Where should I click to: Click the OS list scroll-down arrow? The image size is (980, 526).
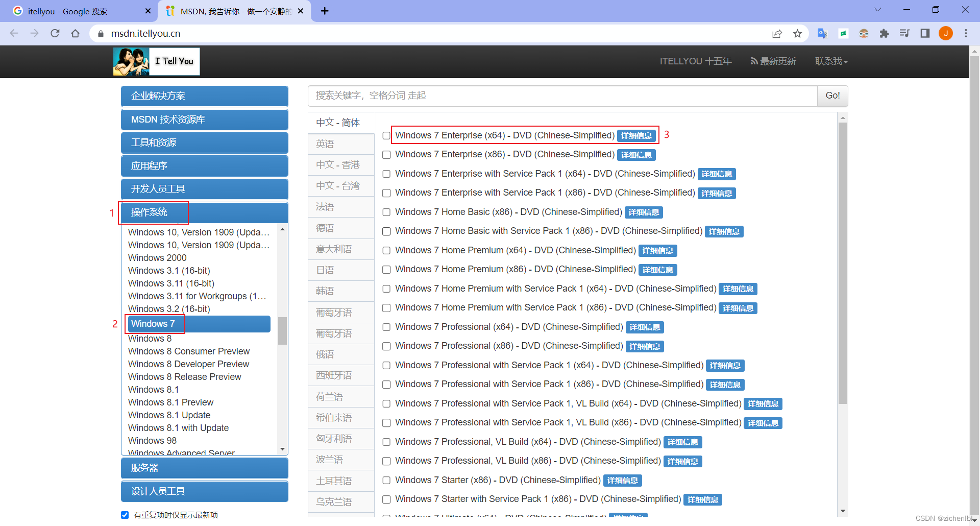point(282,449)
